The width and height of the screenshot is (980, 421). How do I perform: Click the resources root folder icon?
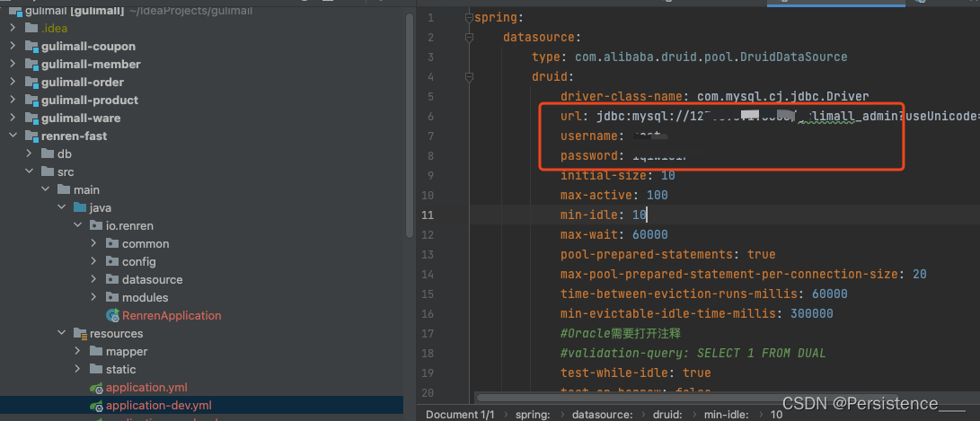point(80,334)
